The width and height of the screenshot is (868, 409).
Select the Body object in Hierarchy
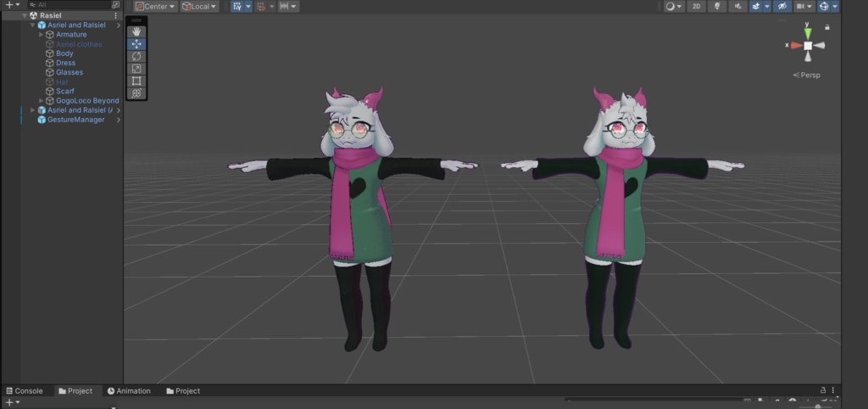point(64,53)
